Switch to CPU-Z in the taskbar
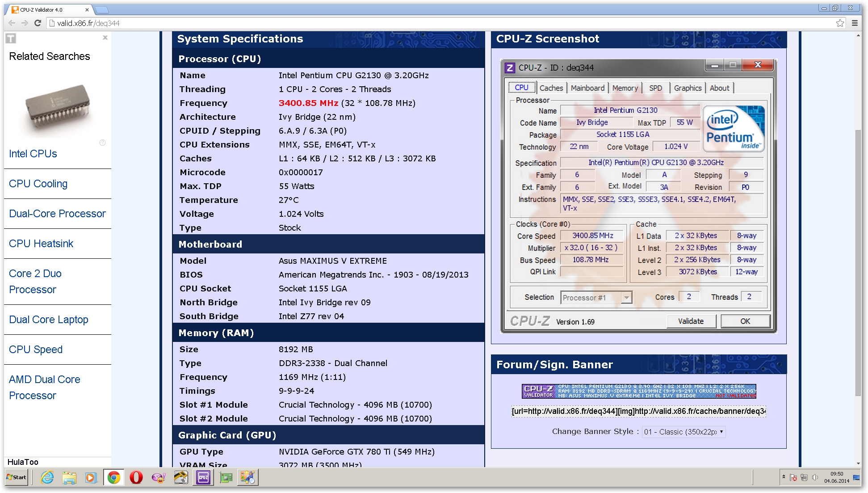Image resolution: width=868 pixels, height=493 pixels. click(203, 478)
